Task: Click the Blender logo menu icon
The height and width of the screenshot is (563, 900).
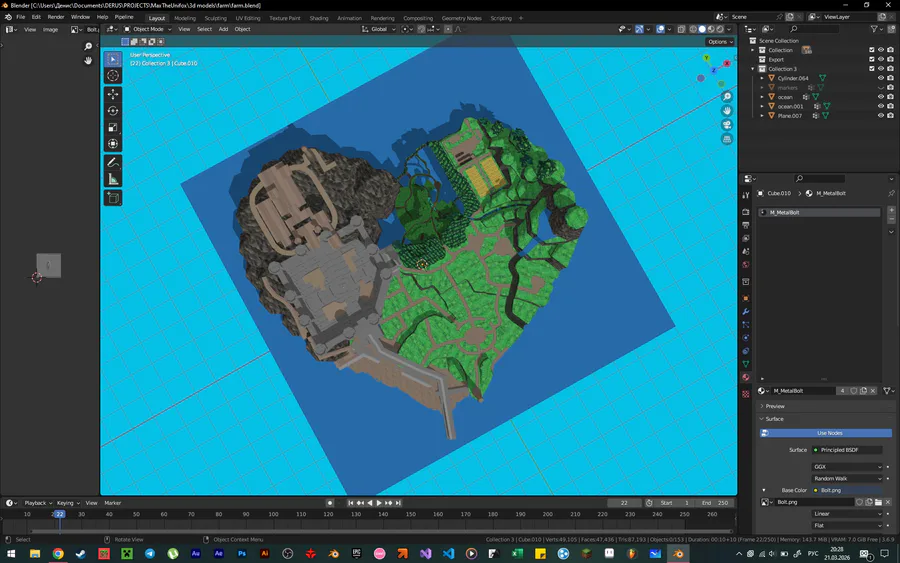Action: pos(8,17)
